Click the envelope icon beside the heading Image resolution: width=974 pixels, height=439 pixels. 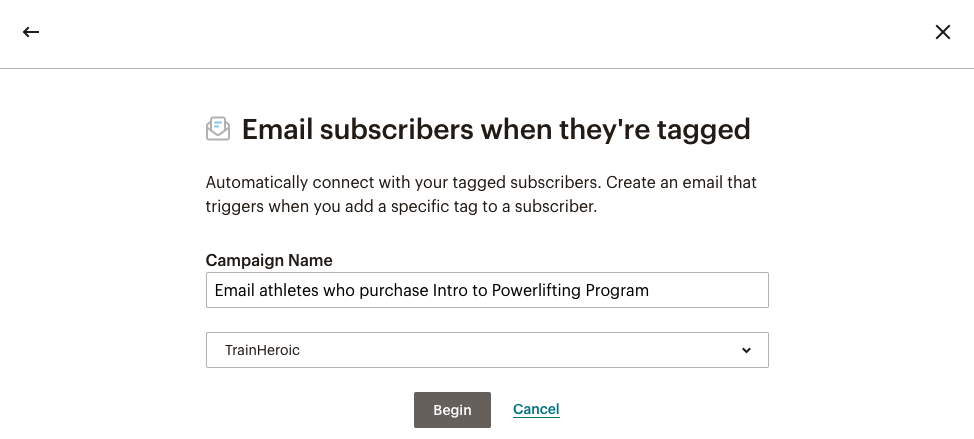point(218,129)
